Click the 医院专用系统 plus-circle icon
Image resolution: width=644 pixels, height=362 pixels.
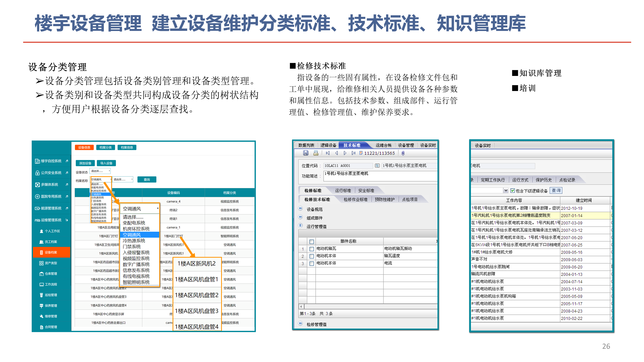click(37, 197)
